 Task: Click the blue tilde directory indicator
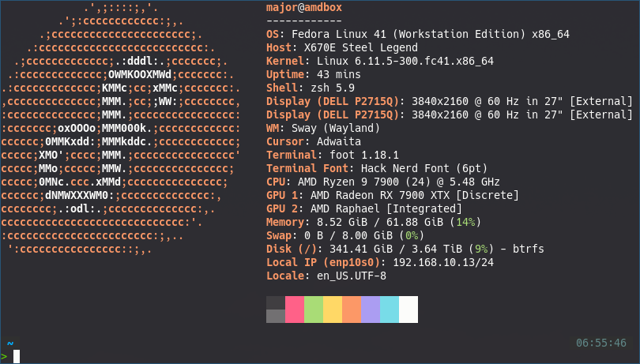tap(9, 344)
